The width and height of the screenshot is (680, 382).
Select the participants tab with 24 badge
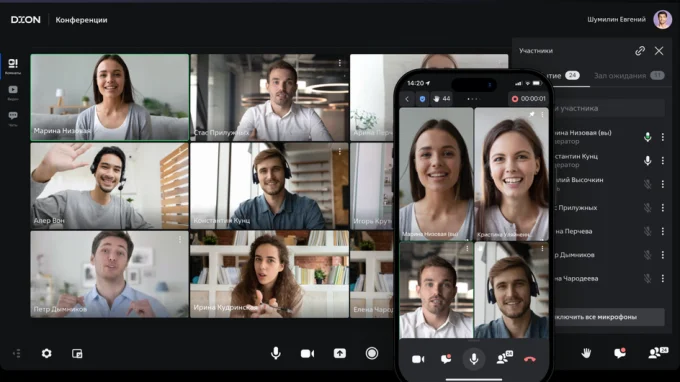tap(567, 75)
